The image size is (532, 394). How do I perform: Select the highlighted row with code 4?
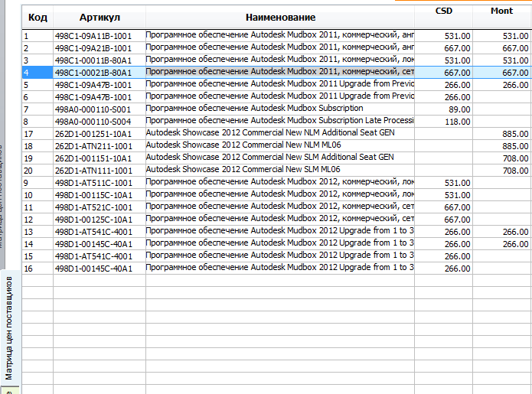coord(276,72)
